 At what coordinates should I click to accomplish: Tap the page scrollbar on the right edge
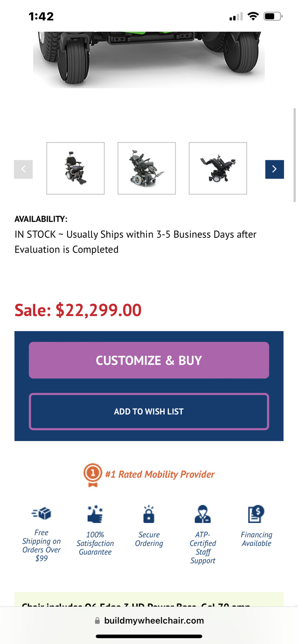[295, 155]
